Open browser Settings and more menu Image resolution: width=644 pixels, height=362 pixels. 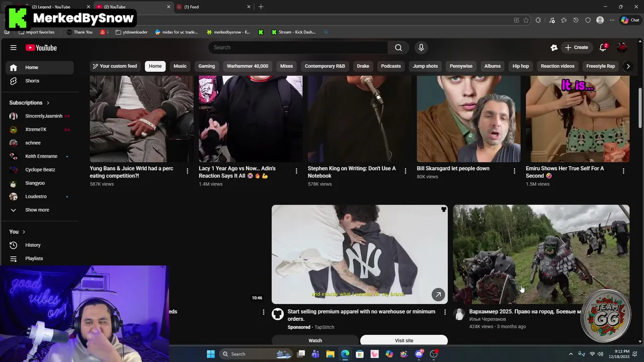pos(612,20)
